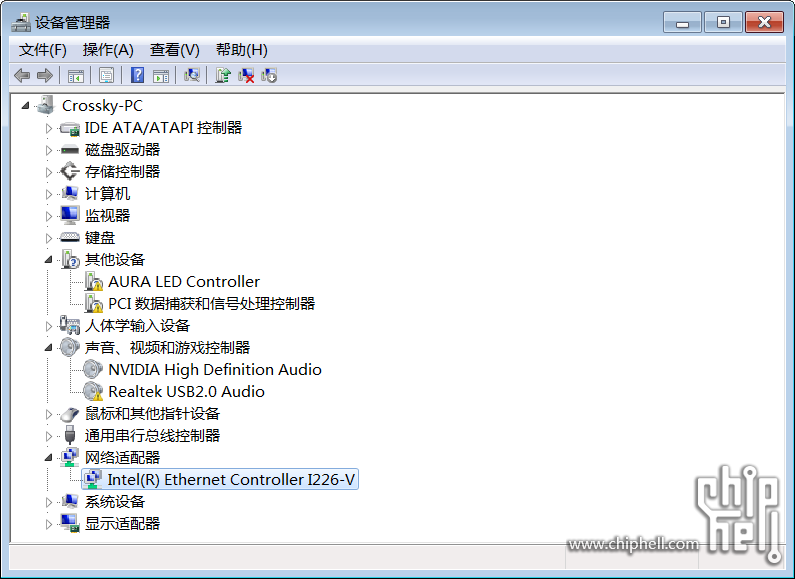This screenshot has width=795, height=579.
Task: Click the IDE ATA/ATAPI 控制器 icon
Action: [69, 128]
